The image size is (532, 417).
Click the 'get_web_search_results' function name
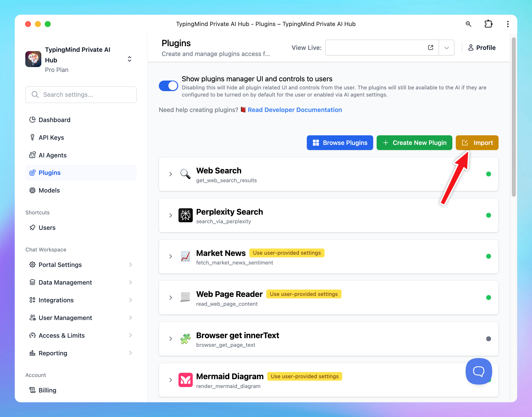(226, 181)
